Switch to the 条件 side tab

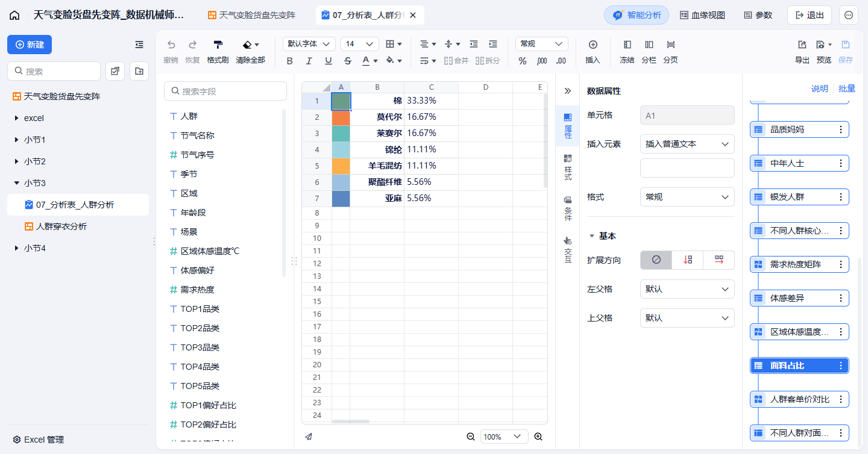click(x=567, y=208)
